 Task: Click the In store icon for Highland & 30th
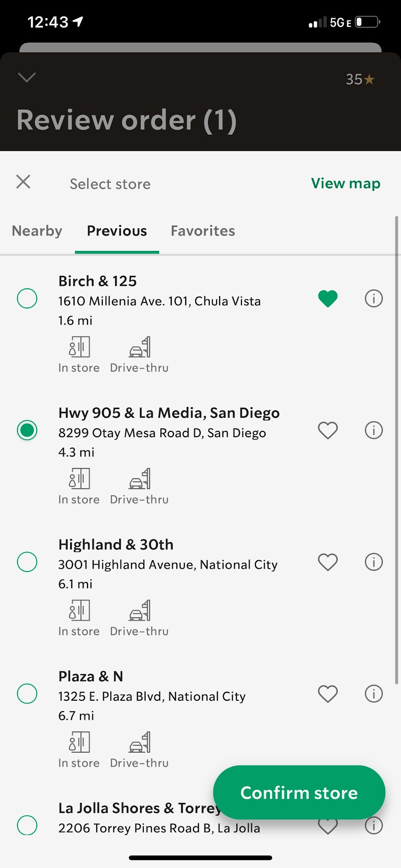click(x=80, y=611)
